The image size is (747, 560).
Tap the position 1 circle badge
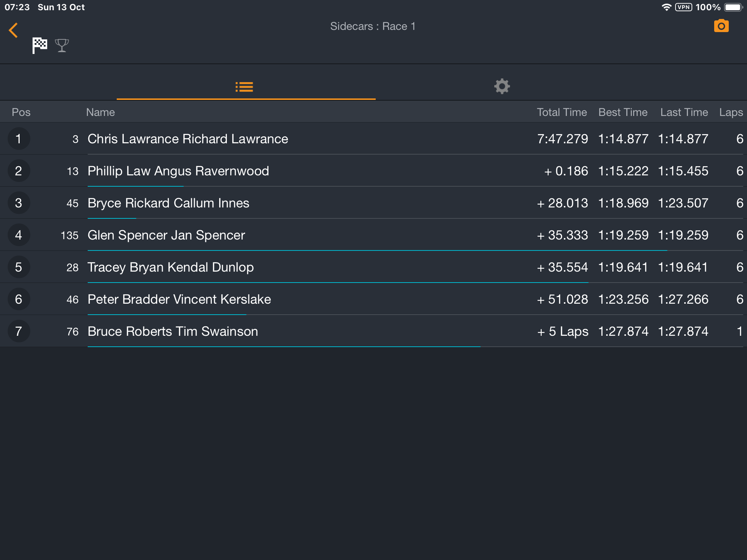[19, 139]
